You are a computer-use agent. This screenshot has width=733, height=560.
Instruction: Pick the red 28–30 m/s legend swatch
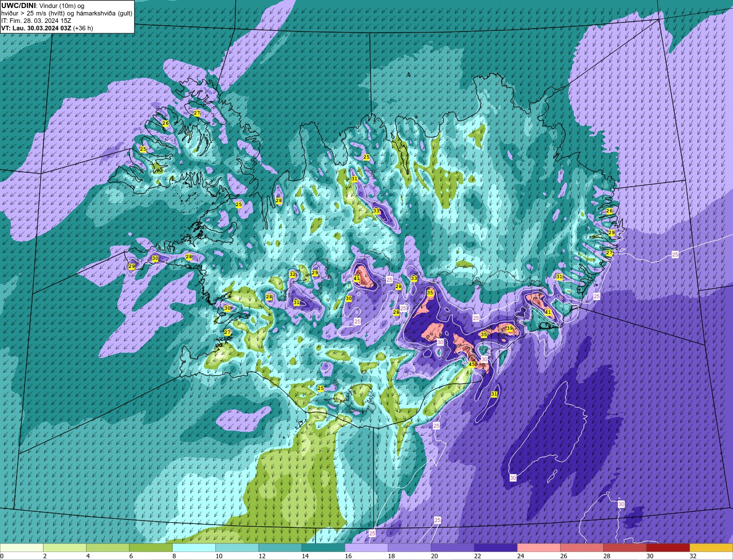pyautogui.click(x=625, y=547)
